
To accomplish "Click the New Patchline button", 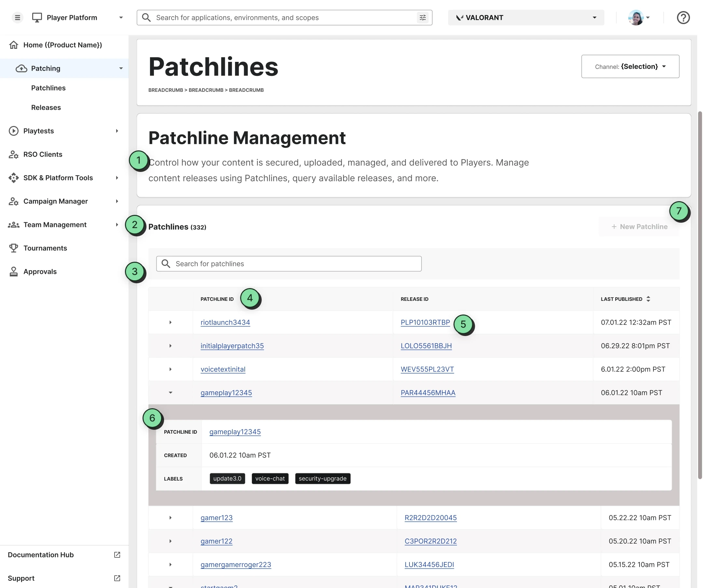I will 639,227.
